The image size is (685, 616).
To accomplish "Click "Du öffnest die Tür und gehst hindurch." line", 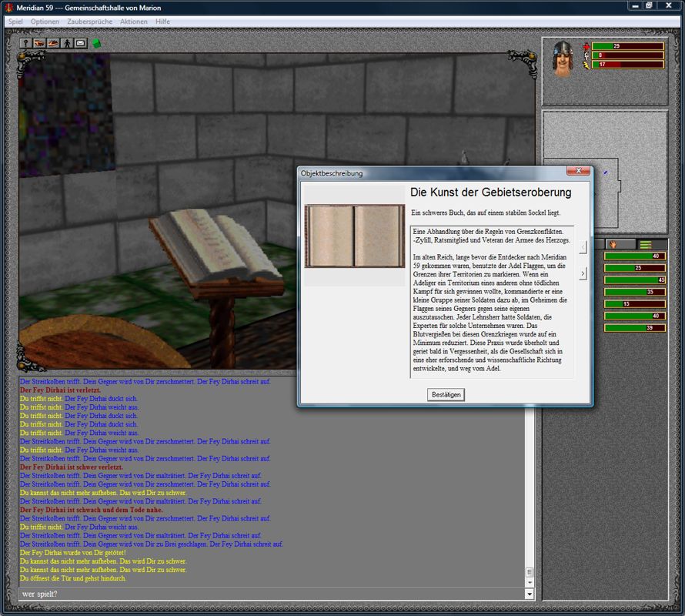I will click(x=73, y=578).
